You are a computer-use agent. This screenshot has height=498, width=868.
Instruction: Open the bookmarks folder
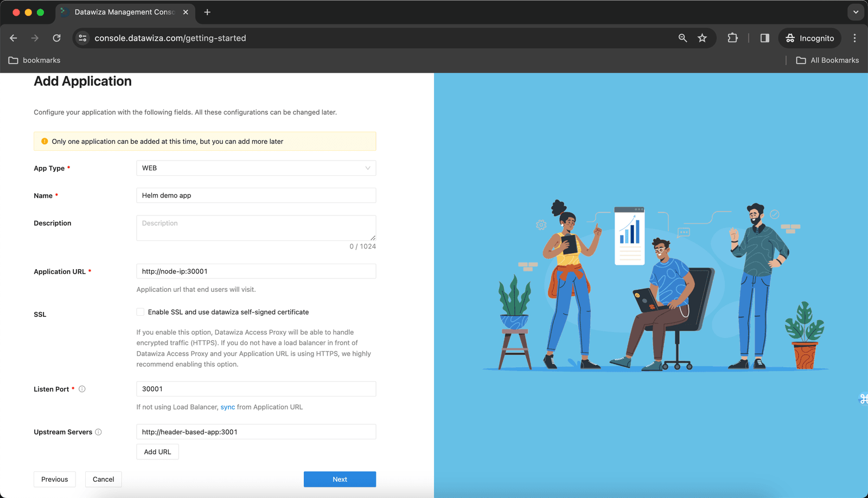[34, 60]
